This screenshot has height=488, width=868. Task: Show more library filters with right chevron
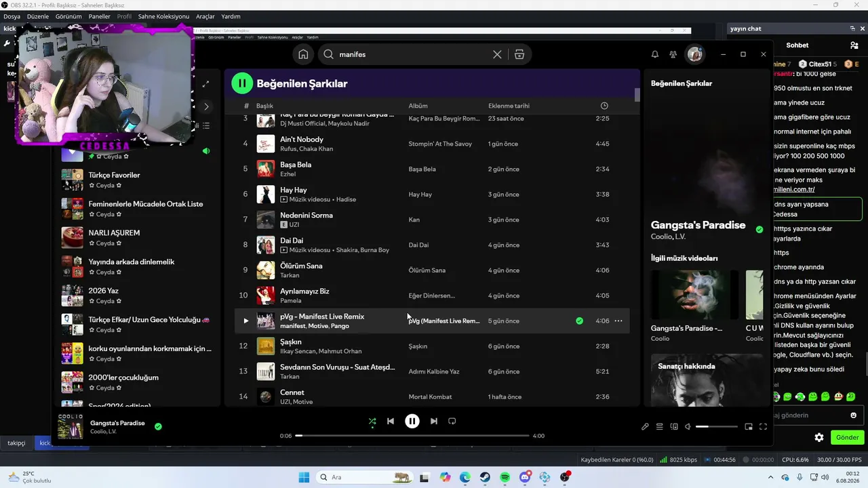206,106
